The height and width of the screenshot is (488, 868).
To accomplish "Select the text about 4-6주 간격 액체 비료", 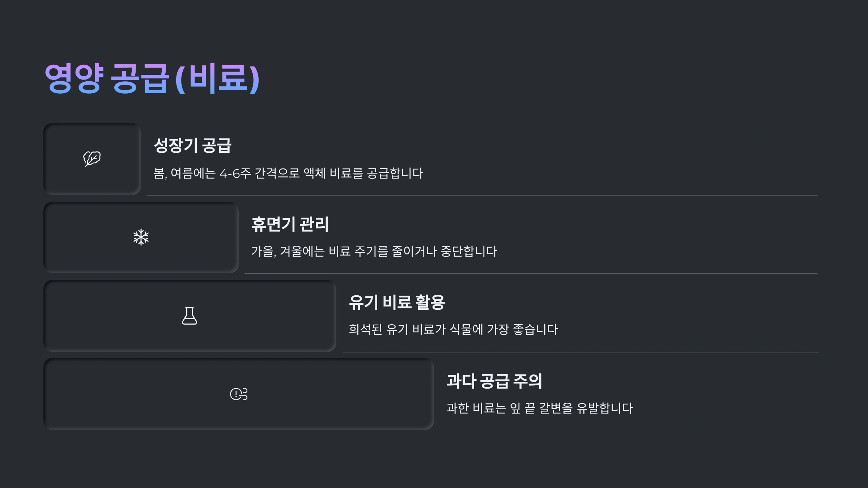I will pos(288,173).
